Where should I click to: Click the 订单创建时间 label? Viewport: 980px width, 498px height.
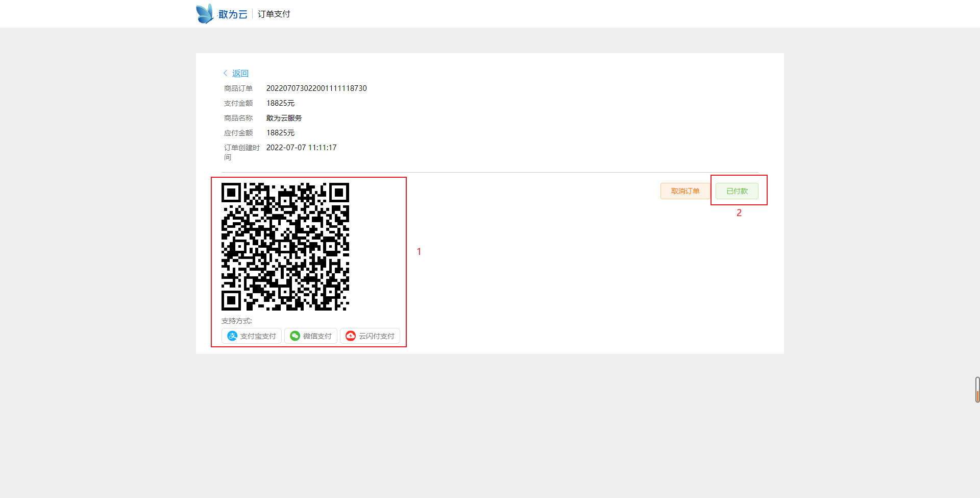tap(242, 152)
